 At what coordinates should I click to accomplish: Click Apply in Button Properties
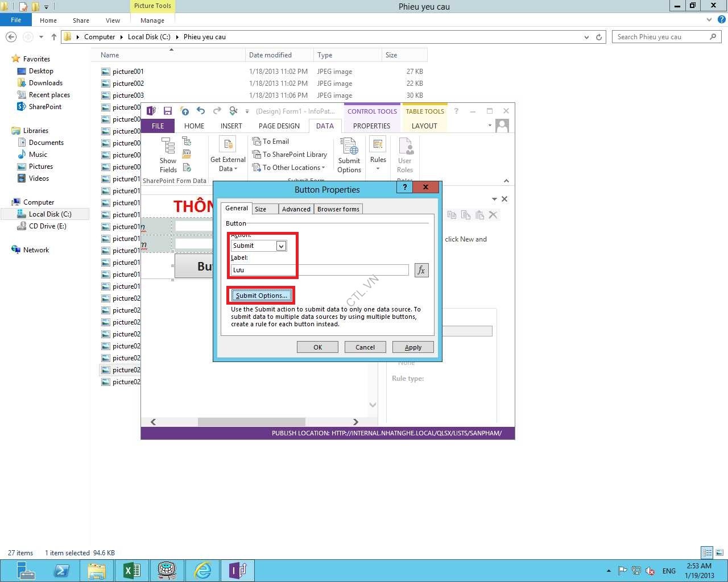413,347
